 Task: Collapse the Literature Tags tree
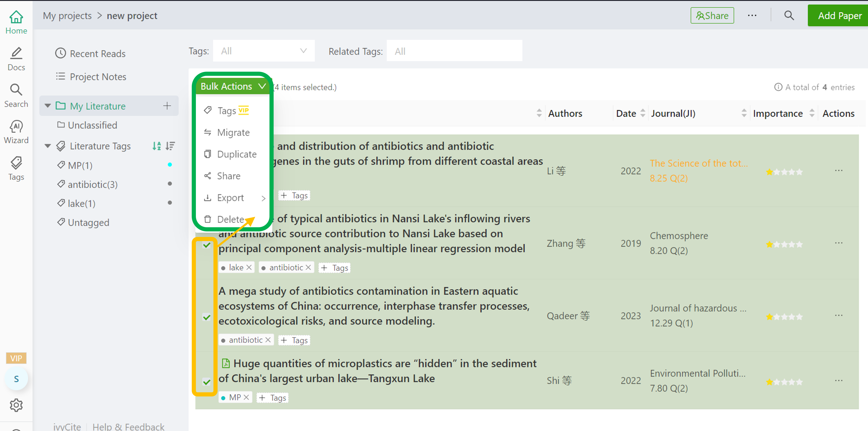[x=48, y=146]
